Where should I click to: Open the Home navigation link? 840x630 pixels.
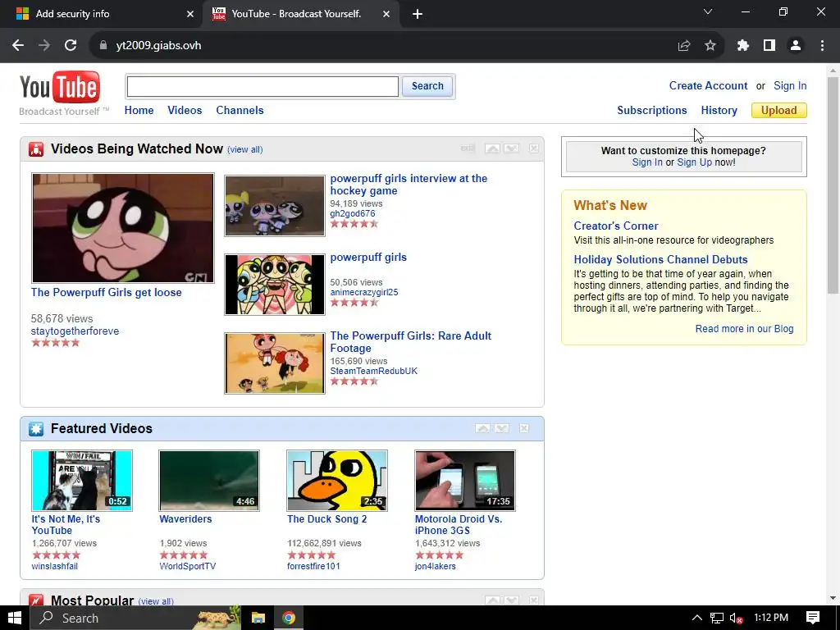[139, 111]
